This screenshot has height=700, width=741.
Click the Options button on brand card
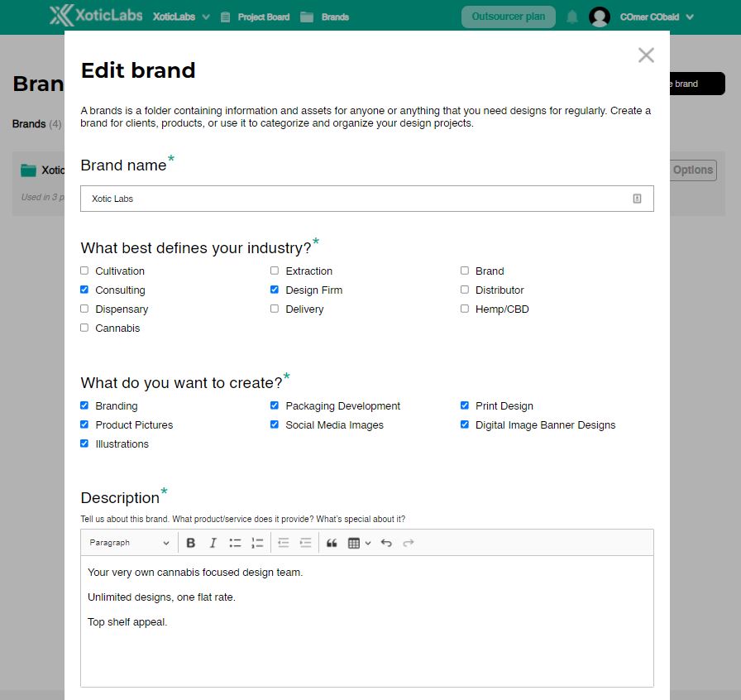click(693, 170)
